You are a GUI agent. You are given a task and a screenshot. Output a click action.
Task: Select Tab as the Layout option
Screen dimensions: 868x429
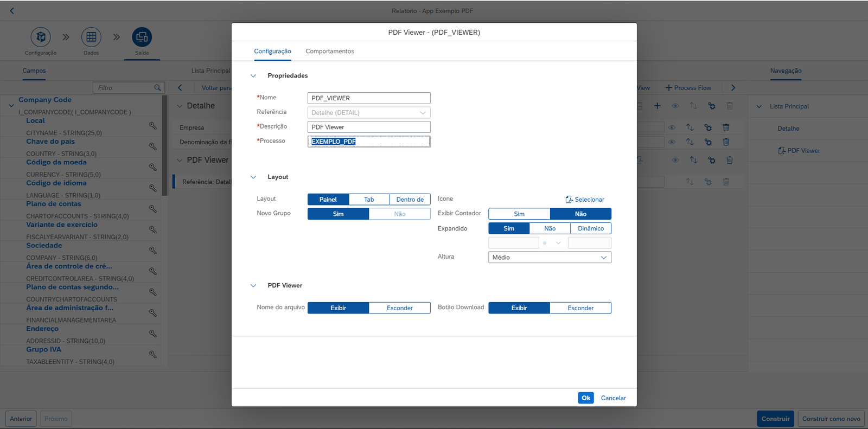[x=369, y=200]
